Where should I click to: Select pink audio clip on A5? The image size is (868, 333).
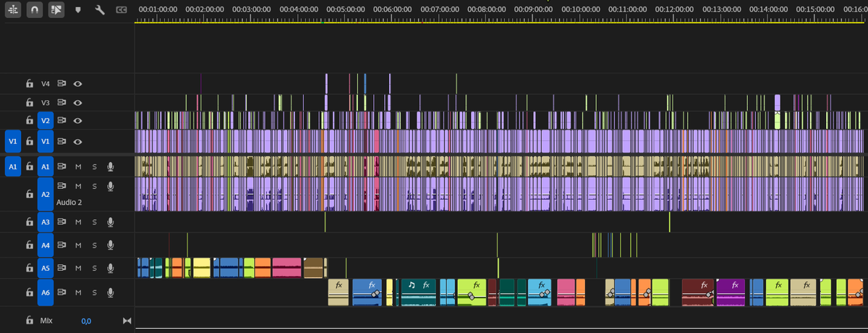286,268
